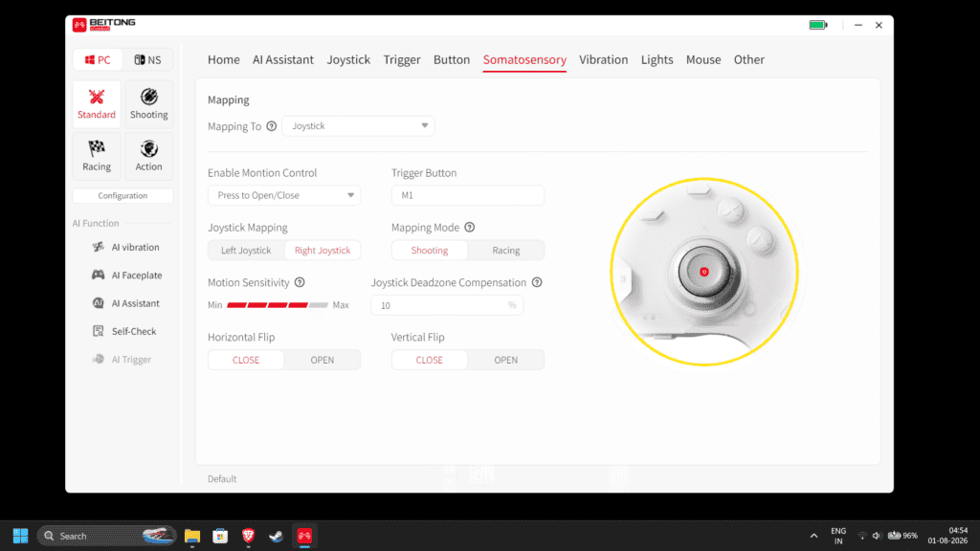Open AI Assistant in sidebar
Viewport: 980px width, 551px height.
point(125,303)
